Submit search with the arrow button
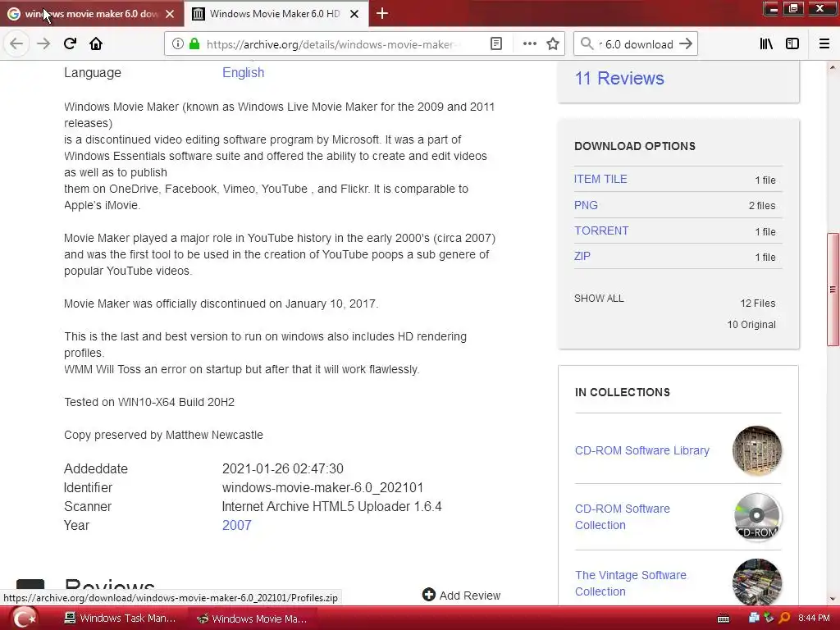The width and height of the screenshot is (840, 630). click(x=686, y=44)
